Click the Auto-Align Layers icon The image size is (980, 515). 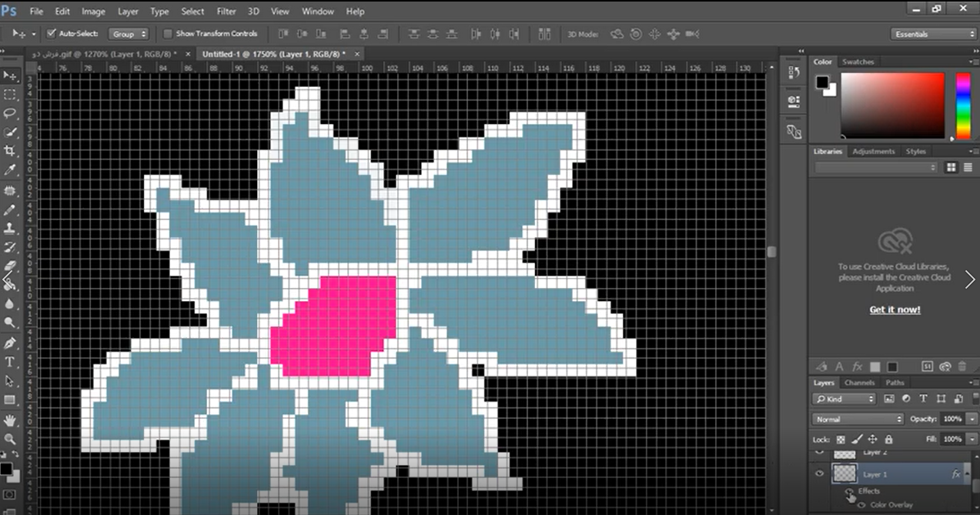[x=545, y=34]
